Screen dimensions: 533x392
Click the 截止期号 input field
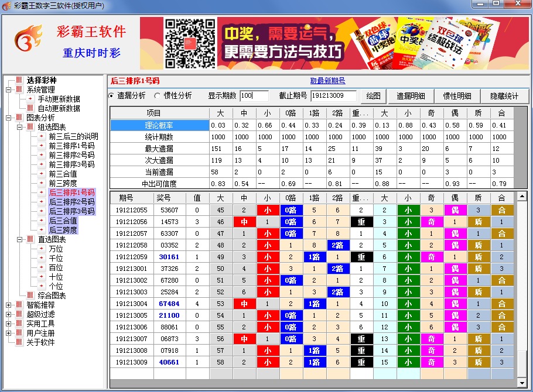click(334, 96)
